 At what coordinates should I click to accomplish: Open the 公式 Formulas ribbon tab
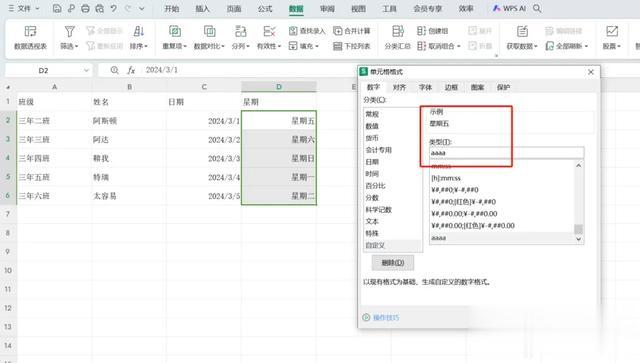coord(265,9)
